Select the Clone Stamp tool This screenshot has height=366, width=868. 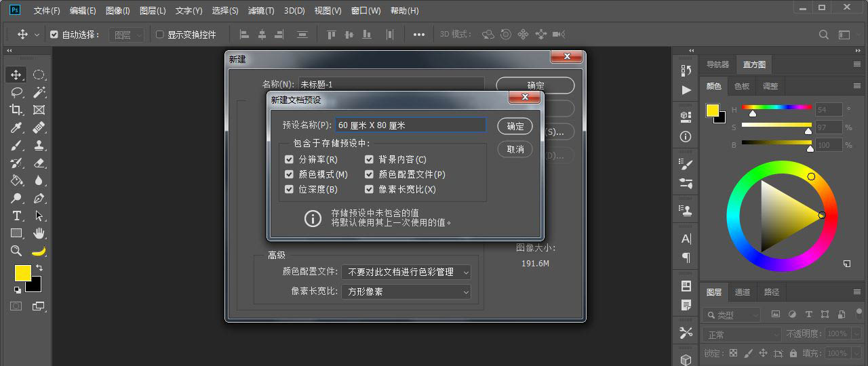[39, 145]
